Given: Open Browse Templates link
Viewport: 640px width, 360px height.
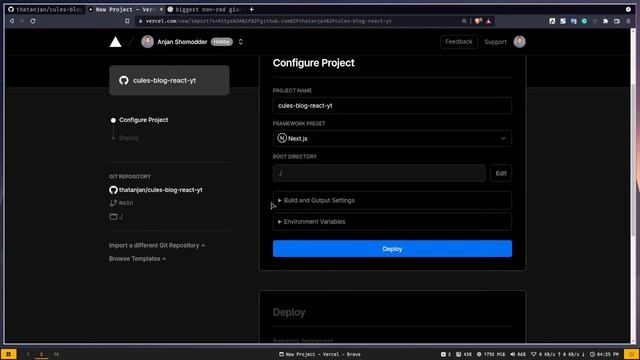Looking at the screenshot, I should click(137, 259).
